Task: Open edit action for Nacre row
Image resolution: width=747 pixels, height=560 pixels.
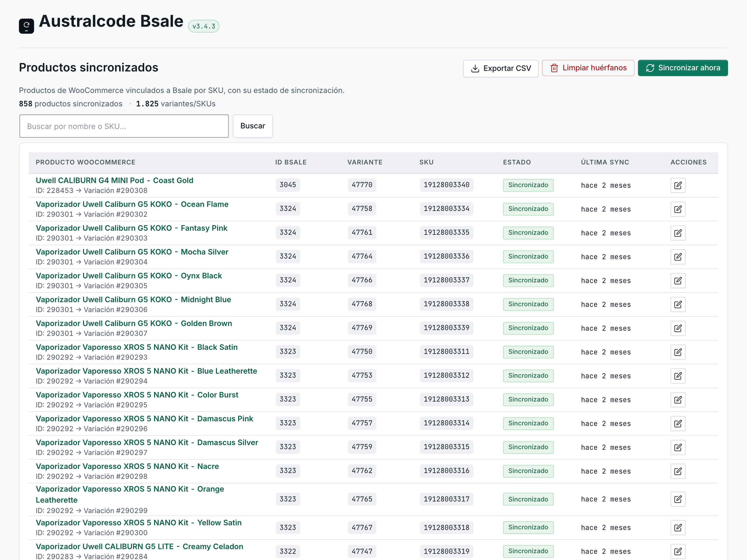Action: coord(678,471)
